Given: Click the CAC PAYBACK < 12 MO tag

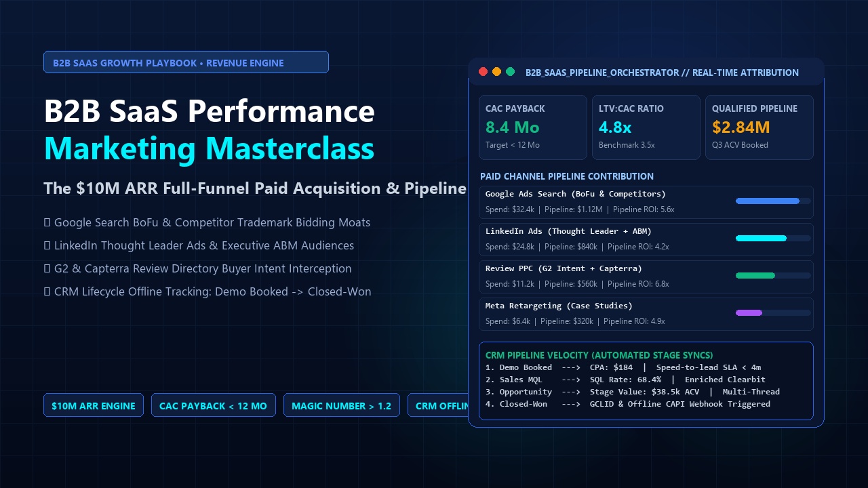Looking at the screenshot, I should [213, 405].
